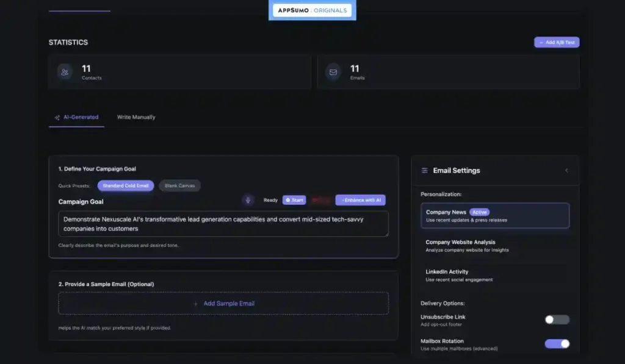Click the Contacts people icon in statistics
The image size is (625, 364).
tap(65, 72)
